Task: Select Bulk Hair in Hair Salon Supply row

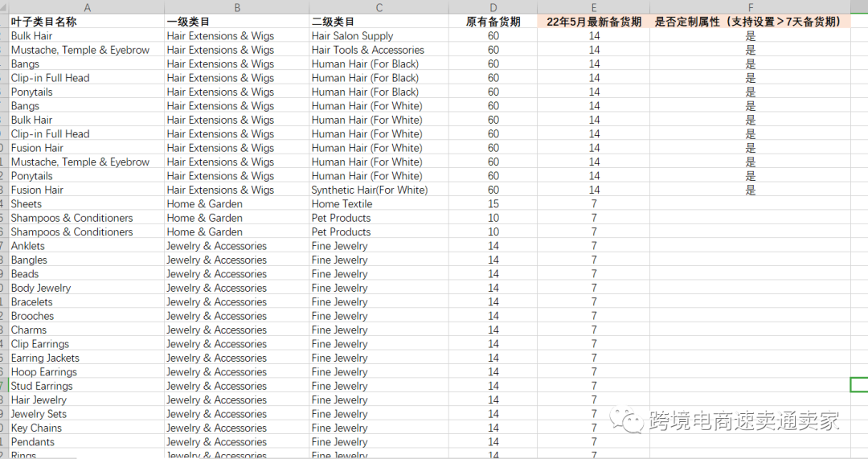Action: pos(87,36)
